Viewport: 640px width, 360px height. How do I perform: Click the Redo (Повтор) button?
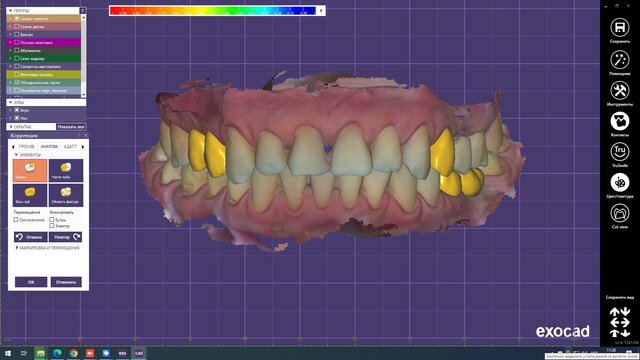(x=65, y=237)
